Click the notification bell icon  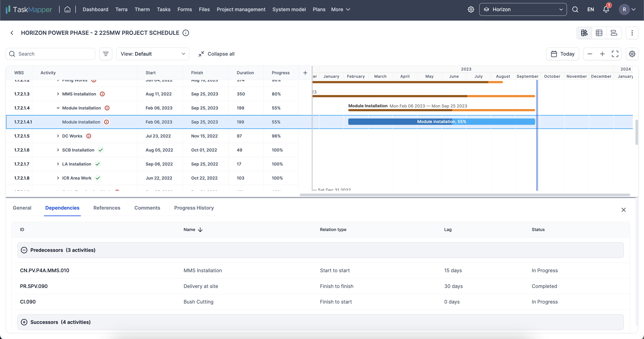607,9
